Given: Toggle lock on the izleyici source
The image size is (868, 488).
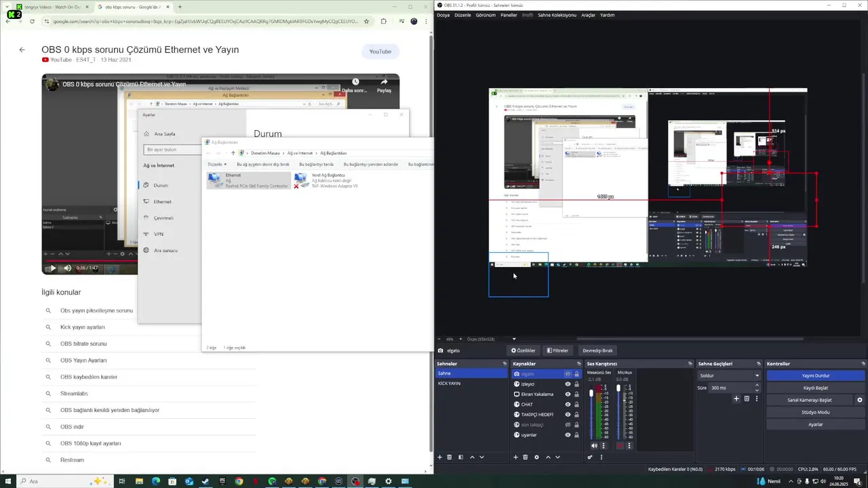Looking at the screenshot, I should click(x=577, y=384).
